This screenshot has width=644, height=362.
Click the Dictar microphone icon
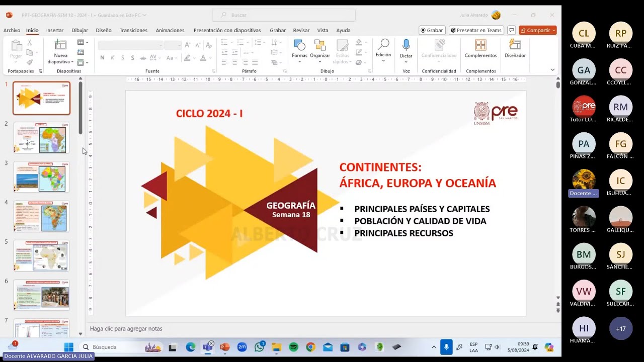(406, 45)
